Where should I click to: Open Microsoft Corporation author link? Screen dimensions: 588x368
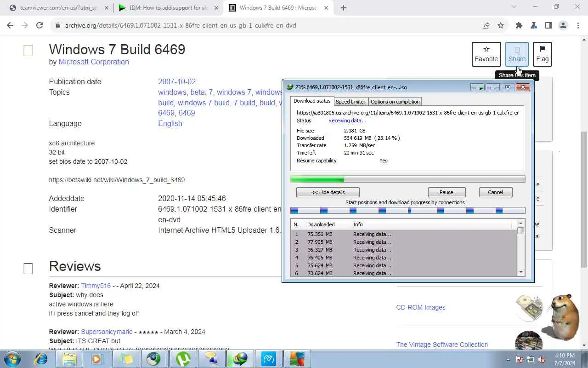(x=94, y=62)
